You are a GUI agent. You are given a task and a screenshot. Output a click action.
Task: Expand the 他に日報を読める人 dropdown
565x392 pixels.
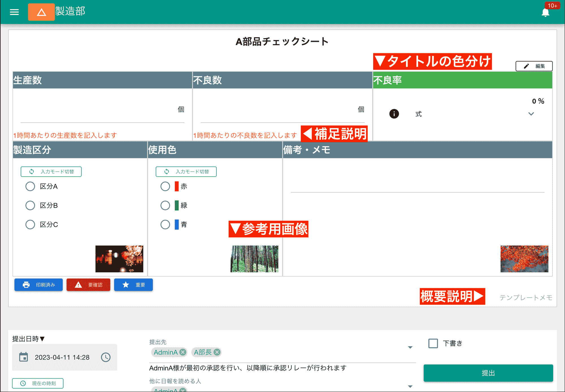tap(410, 386)
